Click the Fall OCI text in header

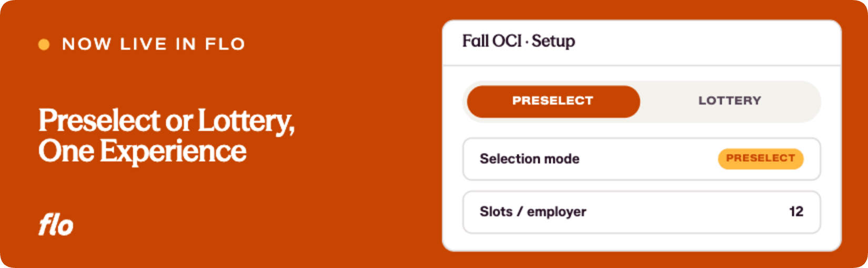pyautogui.click(x=492, y=41)
